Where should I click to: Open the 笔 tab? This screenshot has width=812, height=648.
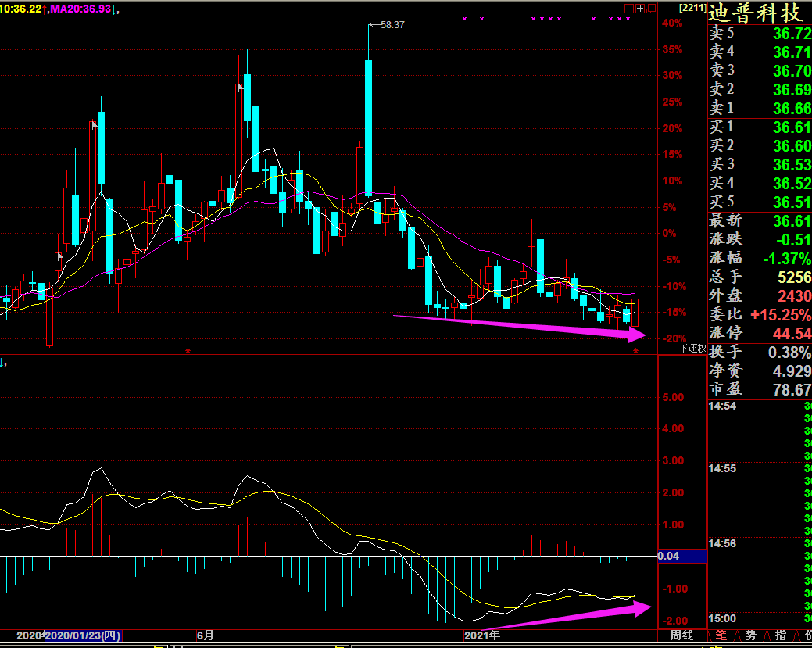(x=721, y=635)
